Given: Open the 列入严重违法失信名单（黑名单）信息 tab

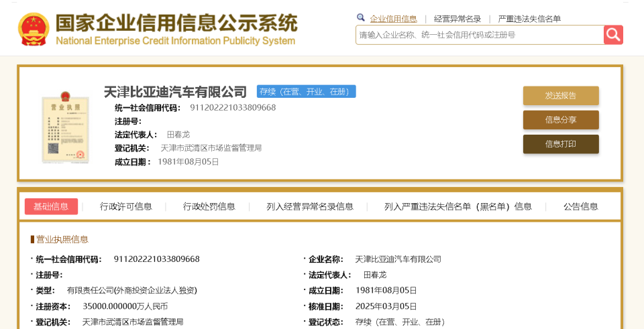Looking at the screenshot, I should [x=458, y=206].
